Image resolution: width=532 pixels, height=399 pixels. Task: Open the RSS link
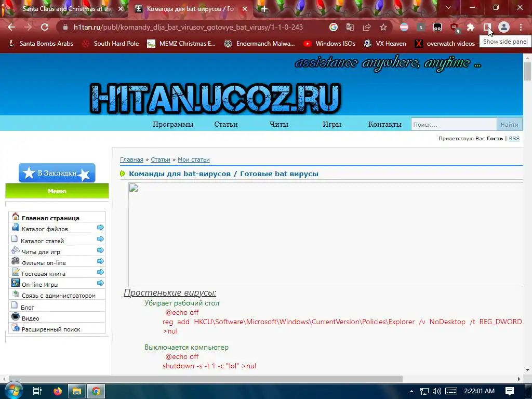click(514, 138)
